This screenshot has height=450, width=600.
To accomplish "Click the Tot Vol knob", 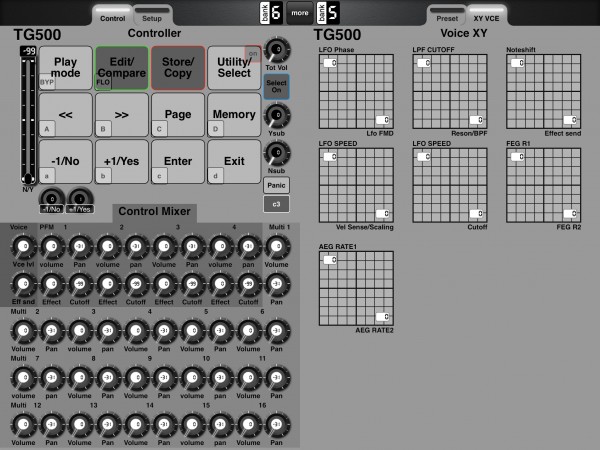I will pos(277,50).
